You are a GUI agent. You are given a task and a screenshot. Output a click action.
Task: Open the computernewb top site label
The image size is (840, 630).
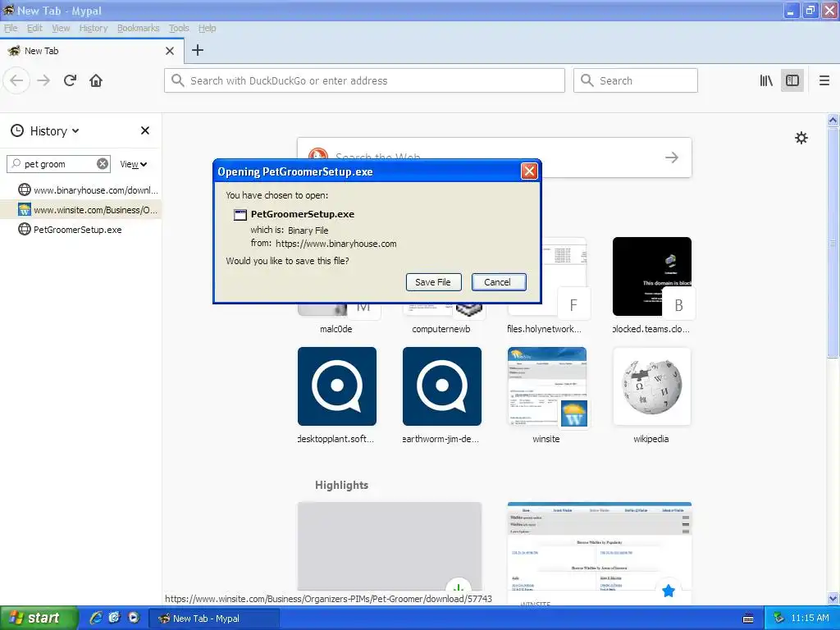(x=441, y=329)
